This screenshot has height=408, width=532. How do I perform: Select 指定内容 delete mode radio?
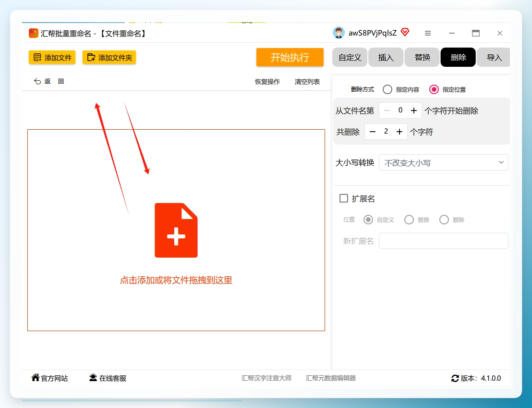point(387,89)
